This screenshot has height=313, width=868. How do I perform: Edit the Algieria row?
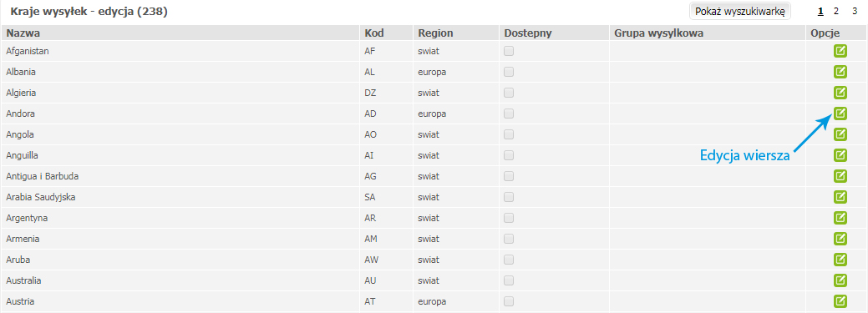click(840, 93)
